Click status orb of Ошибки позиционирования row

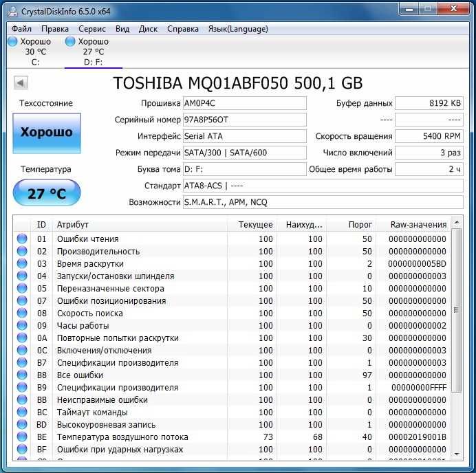pyautogui.click(x=22, y=300)
